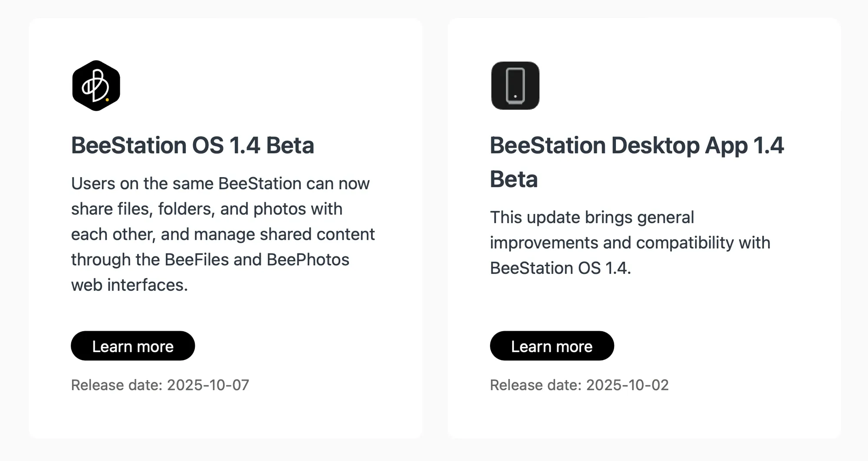Click the word "BeeFiles" in the description
The width and height of the screenshot is (868, 461).
(x=197, y=260)
